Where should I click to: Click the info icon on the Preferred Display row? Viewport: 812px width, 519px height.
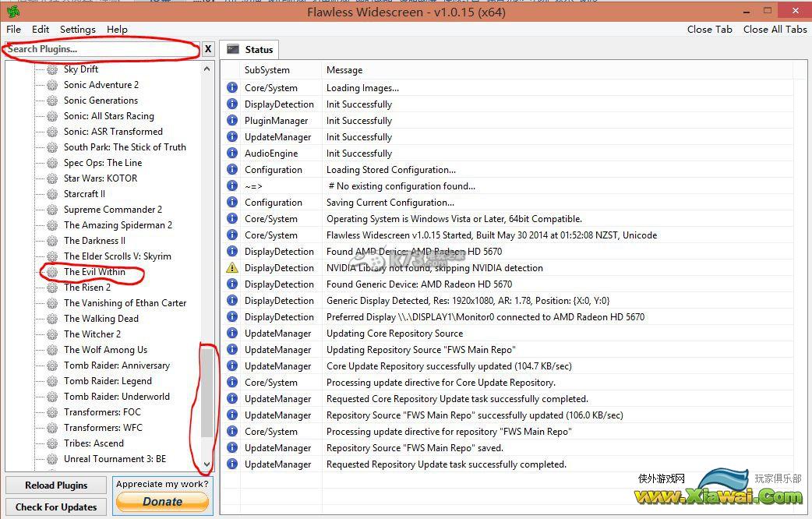pos(232,317)
